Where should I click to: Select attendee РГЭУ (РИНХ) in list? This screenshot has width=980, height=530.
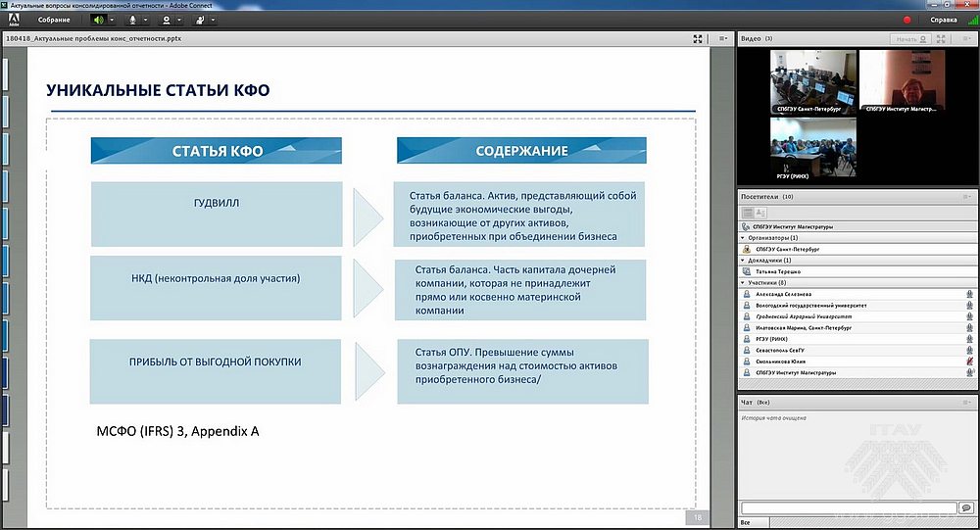click(857, 339)
